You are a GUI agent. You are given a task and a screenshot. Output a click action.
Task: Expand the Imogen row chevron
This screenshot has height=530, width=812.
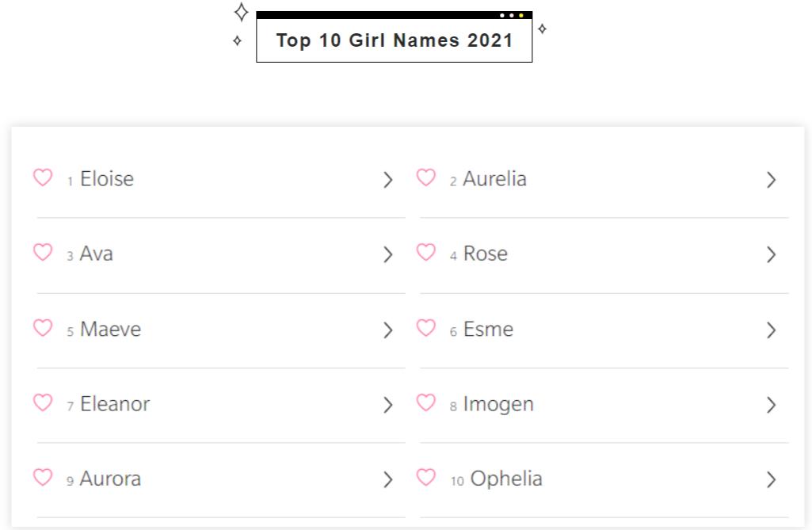tap(772, 405)
